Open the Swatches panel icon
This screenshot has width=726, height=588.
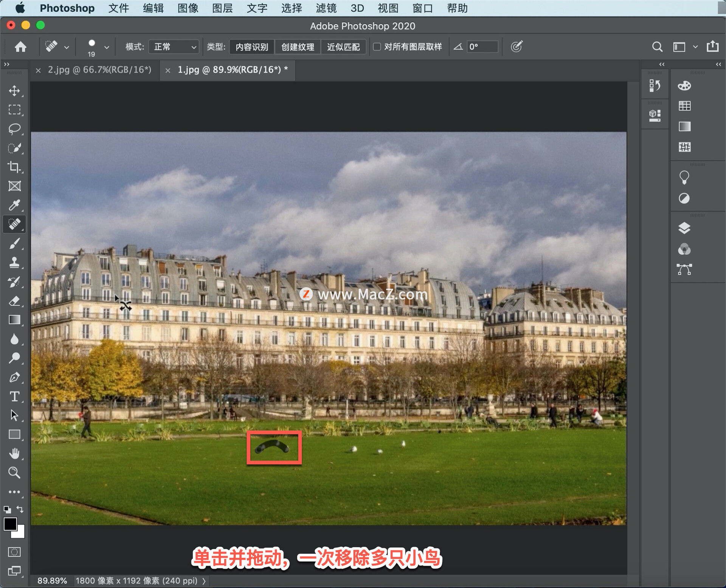click(684, 106)
